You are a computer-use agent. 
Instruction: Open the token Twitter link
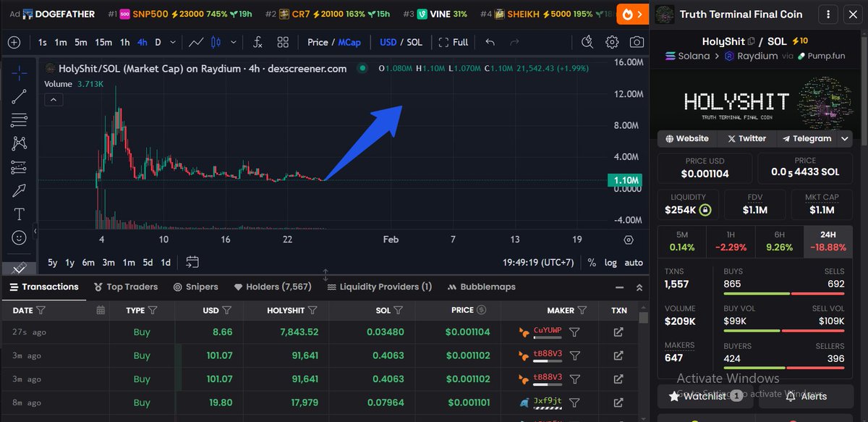(746, 138)
